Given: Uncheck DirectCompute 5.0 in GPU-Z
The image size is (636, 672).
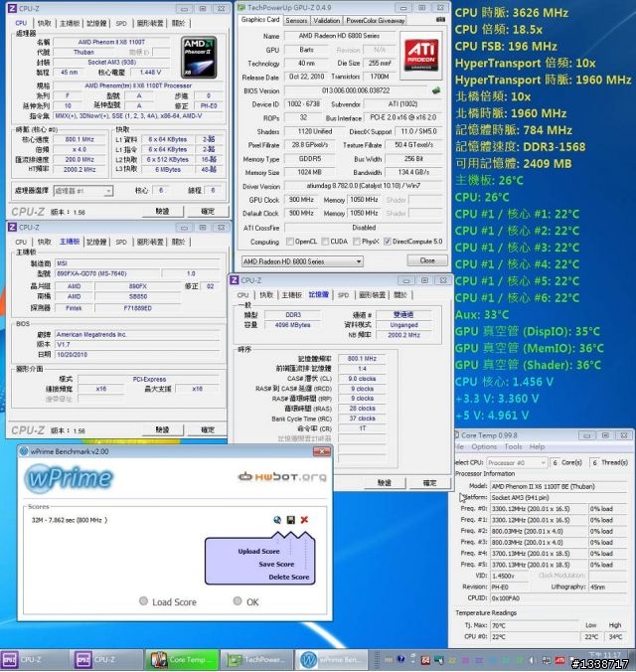Looking at the screenshot, I should click(387, 242).
